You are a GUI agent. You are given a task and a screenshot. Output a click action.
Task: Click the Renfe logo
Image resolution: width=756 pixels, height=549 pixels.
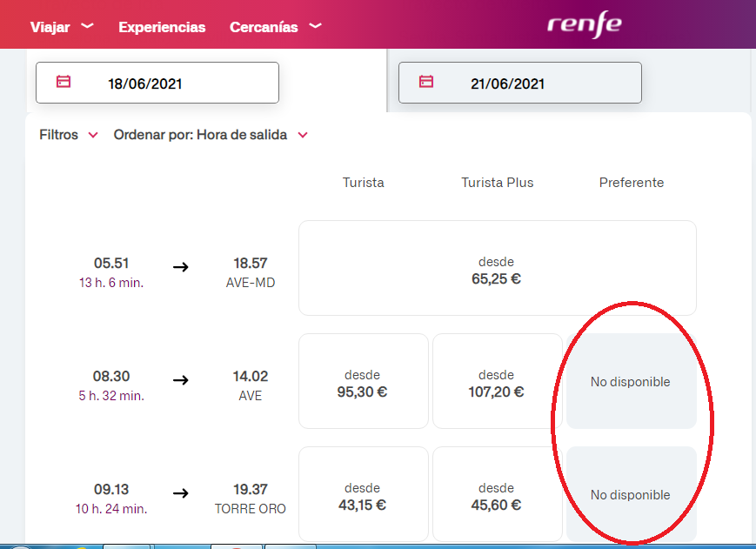point(585,24)
